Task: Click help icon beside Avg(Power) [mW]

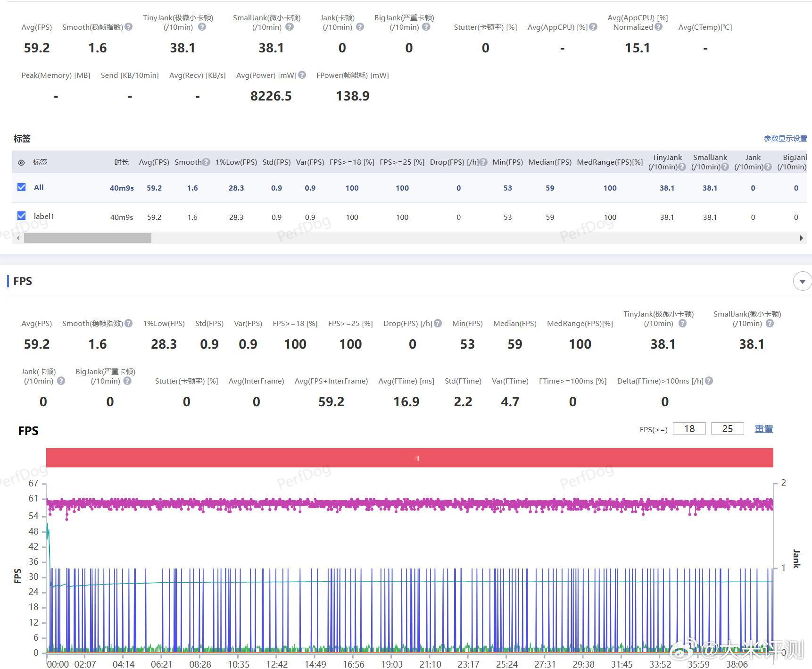Action: [302, 75]
